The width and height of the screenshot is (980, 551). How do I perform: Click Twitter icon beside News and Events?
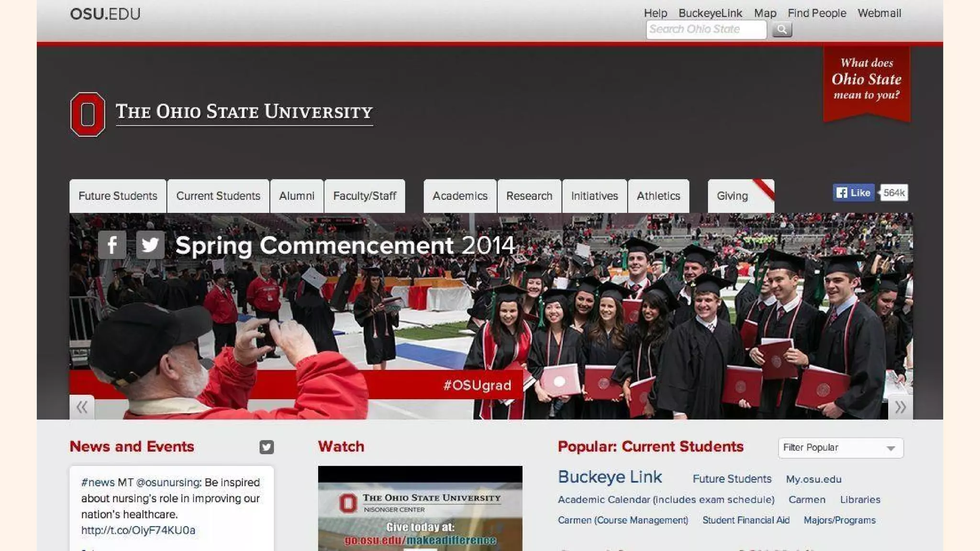(x=267, y=447)
